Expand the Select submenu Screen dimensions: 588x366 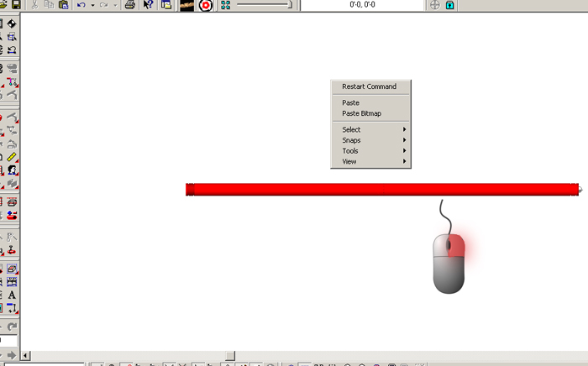[370, 129]
